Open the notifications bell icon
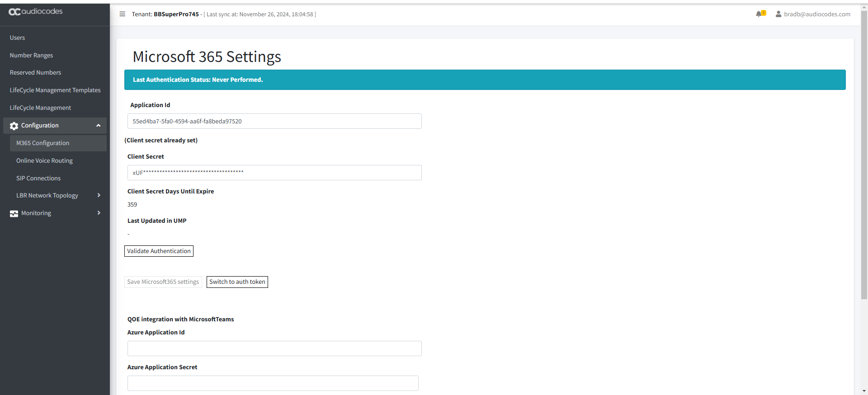The height and width of the screenshot is (395, 868). tap(759, 14)
